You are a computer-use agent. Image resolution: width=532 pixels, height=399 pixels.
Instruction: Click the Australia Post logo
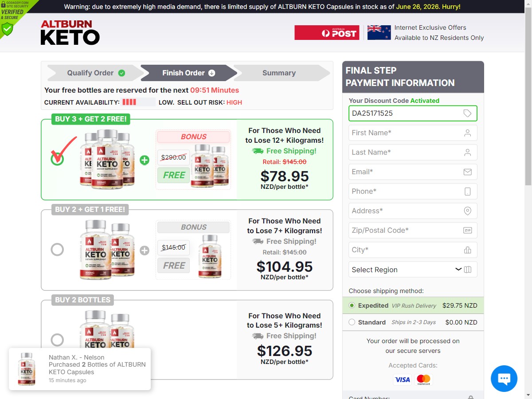327,33
